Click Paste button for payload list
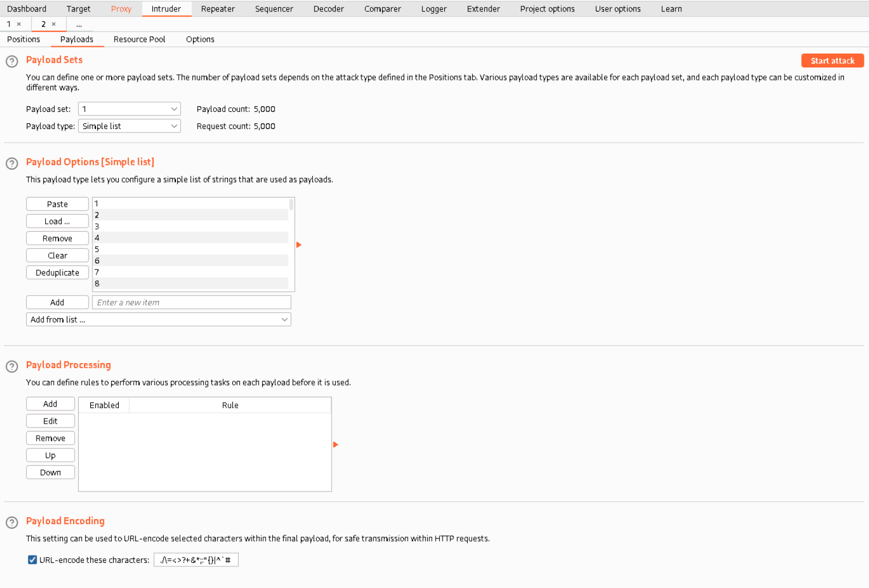 [x=57, y=204]
